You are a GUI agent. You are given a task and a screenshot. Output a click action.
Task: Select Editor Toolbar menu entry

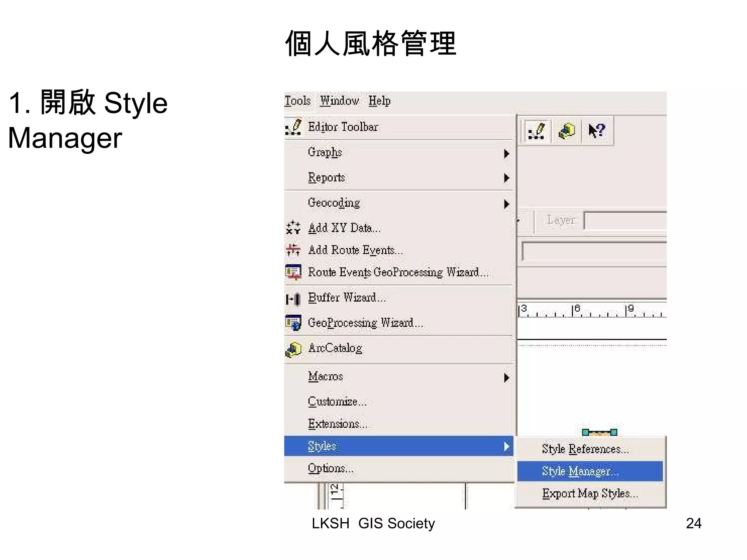[x=398, y=127]
